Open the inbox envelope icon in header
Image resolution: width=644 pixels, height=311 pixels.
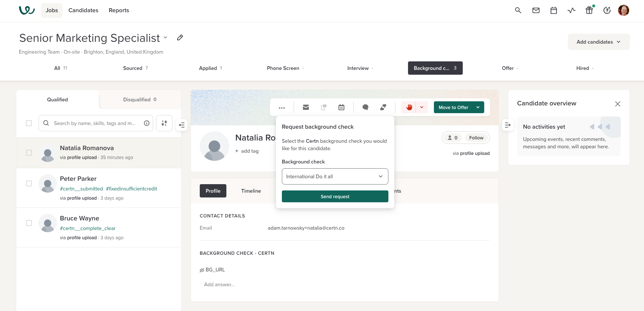(536, 10)
